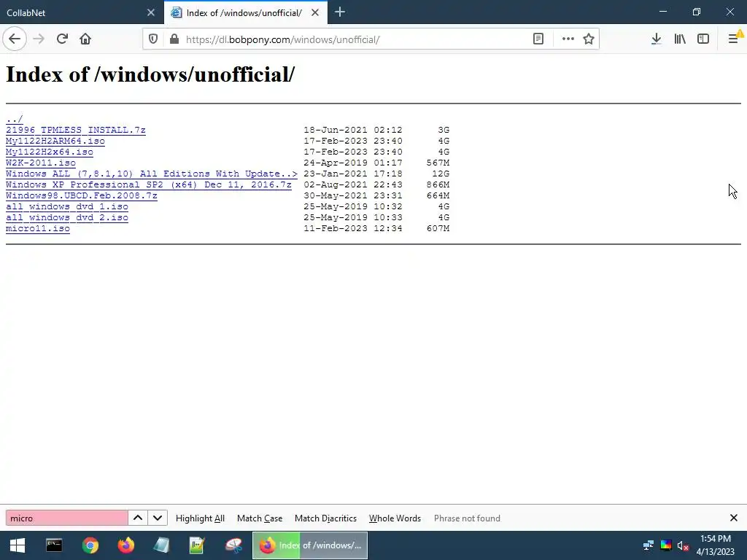The height and width of the screenshot is (560, 747).
Task: Open the clock showing 1:54 PM
Action: 716,545
